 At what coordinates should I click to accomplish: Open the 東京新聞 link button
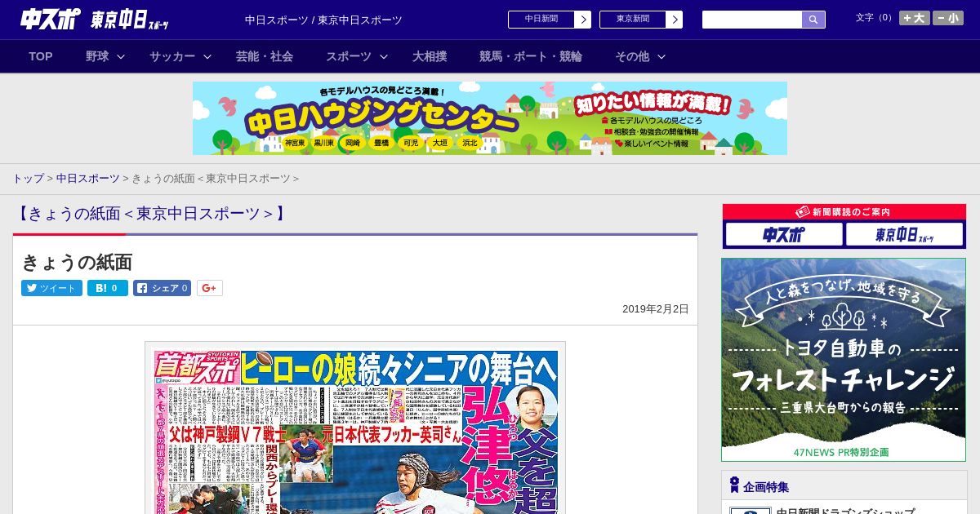coord(633,20)
